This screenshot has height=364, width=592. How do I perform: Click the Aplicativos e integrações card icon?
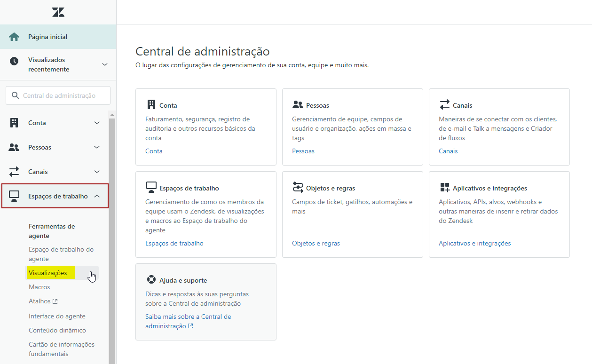[x=444, y=188]
